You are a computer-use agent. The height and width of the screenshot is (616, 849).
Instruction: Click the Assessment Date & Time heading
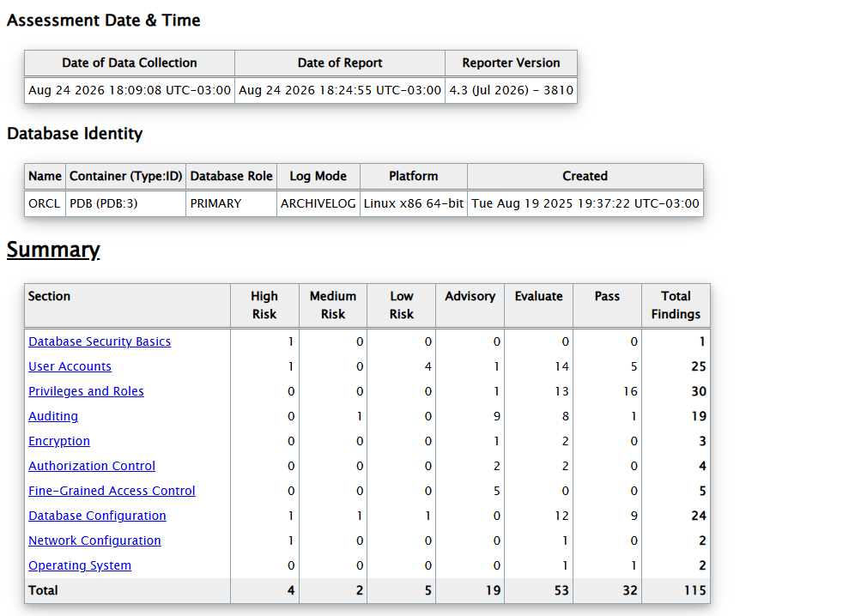click(103, 21)
